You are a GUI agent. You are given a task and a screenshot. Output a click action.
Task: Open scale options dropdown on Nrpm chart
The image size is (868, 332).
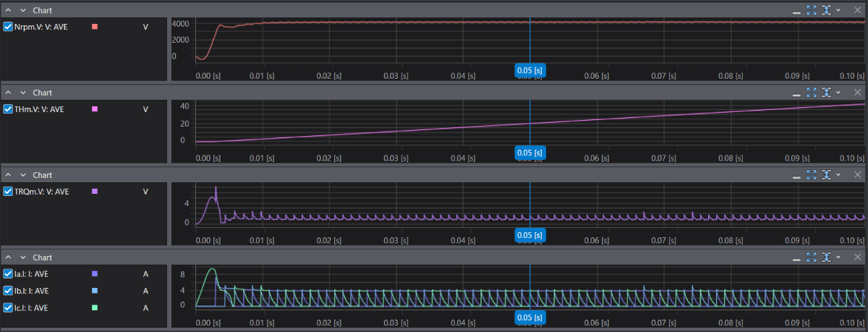pyautogui.click(x=838, y=10)
